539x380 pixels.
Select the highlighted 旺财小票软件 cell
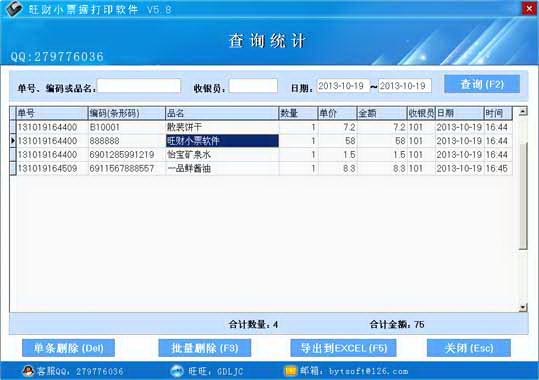222,141
